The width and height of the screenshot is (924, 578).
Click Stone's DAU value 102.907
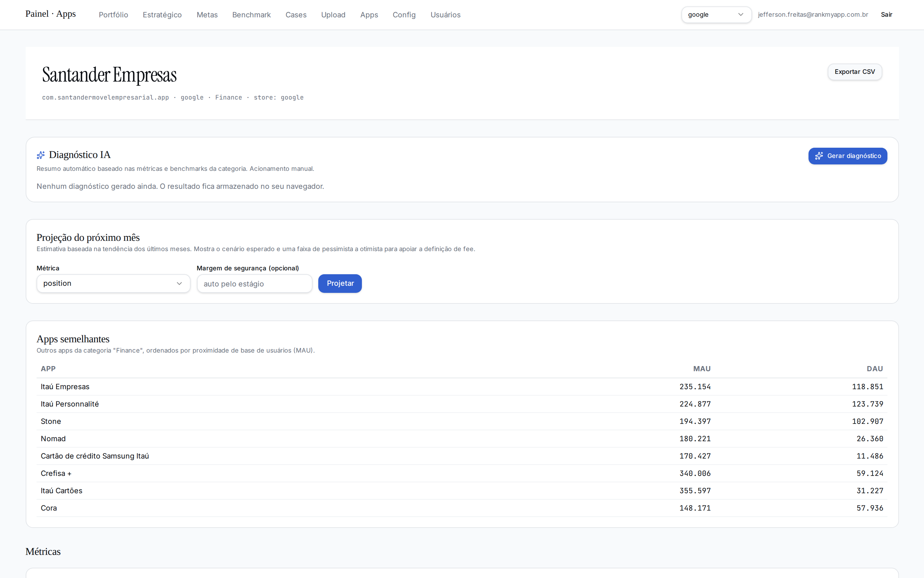click(868, 421)
